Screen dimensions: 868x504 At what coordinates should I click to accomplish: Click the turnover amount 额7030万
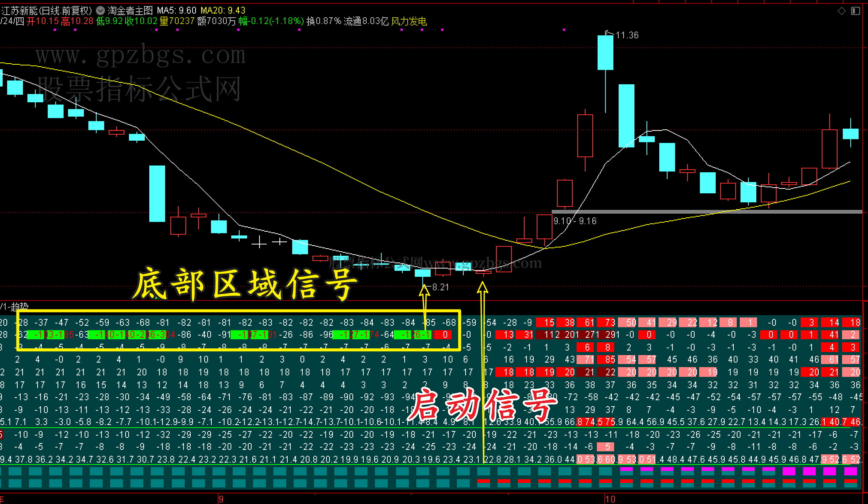(x=217, y=21)
